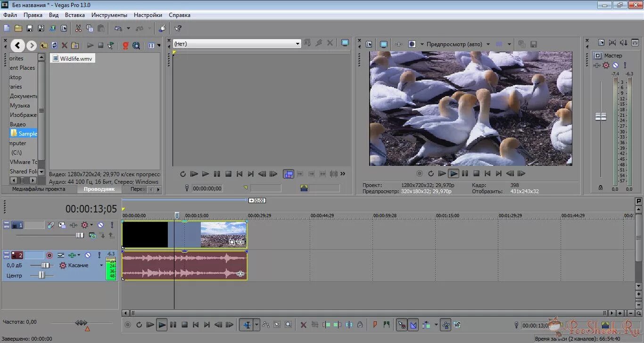Open the Инструменты menu

[x=109, y=15]
